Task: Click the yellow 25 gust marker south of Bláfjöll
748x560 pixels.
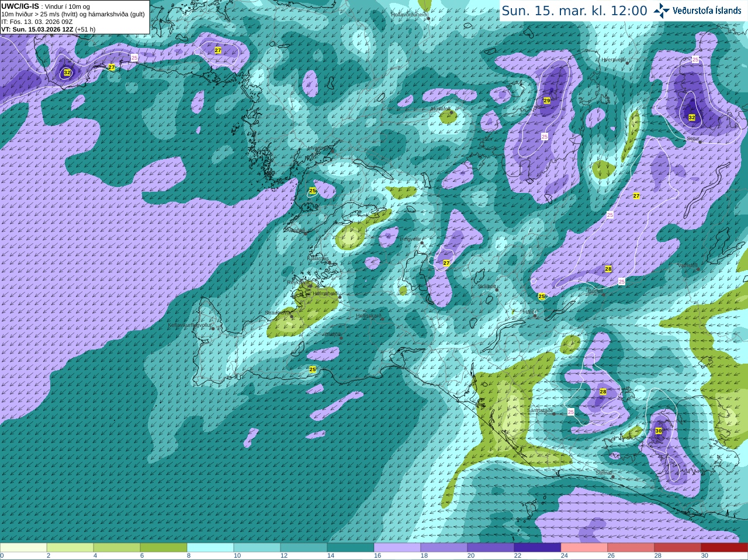Action: pyautogui.click(x=313, y=369)
